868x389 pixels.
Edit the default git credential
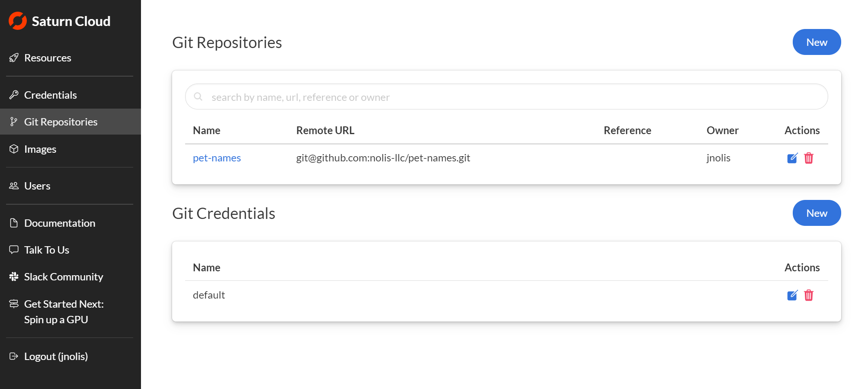pyautogui.click(x=792, y=295)
